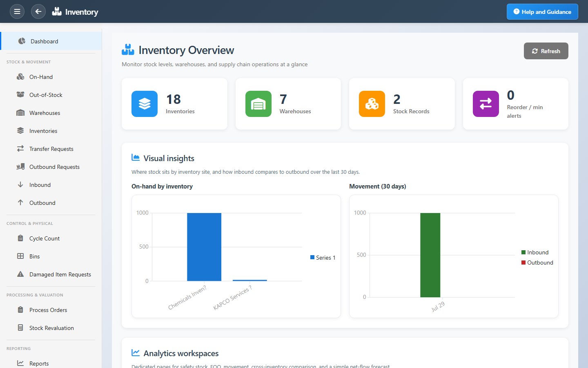Click the Out-of-Stock open box icon
This screenshot has width=588, height=368.
click(x=20, y=94)
